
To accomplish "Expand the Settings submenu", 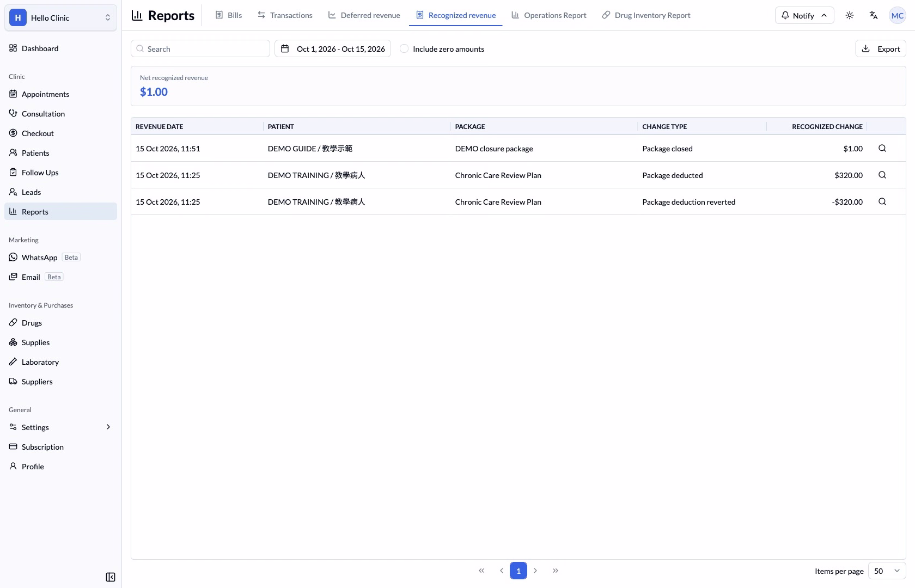I will tap(60, 427).
